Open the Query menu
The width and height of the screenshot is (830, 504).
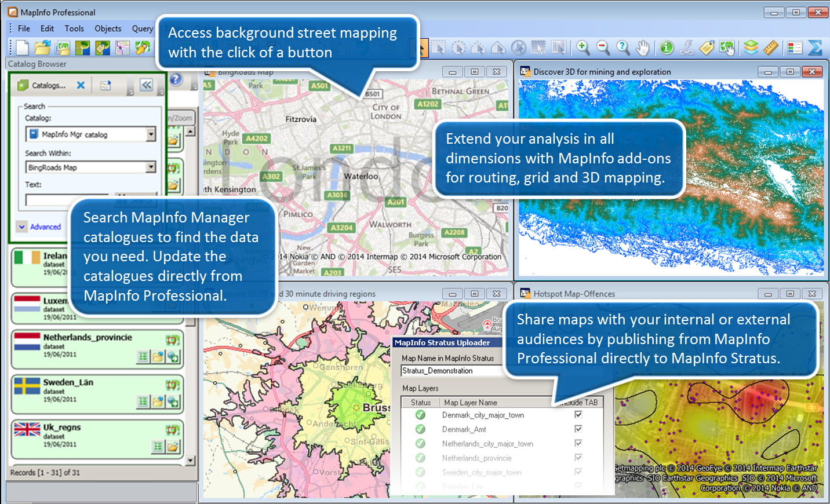(143, 28)
